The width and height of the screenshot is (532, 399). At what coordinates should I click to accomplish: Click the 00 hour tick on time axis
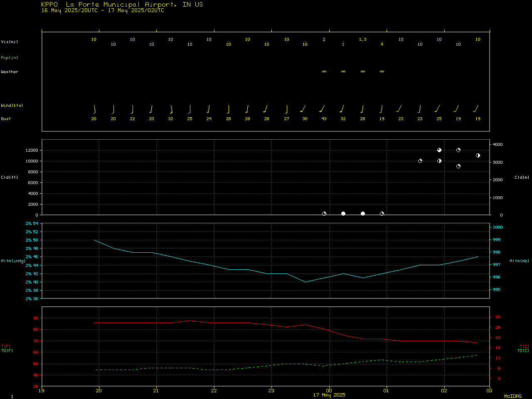(329, 390)
